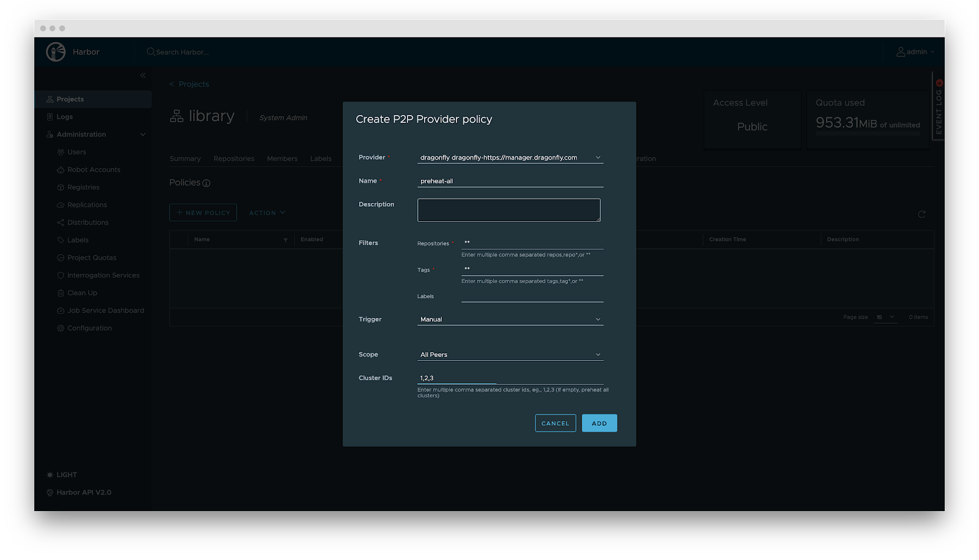Open the Scope dropdown showing All Peers
The width and height of the screenshot is (979, 560).
pyautogui.click(x=510, y=355)
